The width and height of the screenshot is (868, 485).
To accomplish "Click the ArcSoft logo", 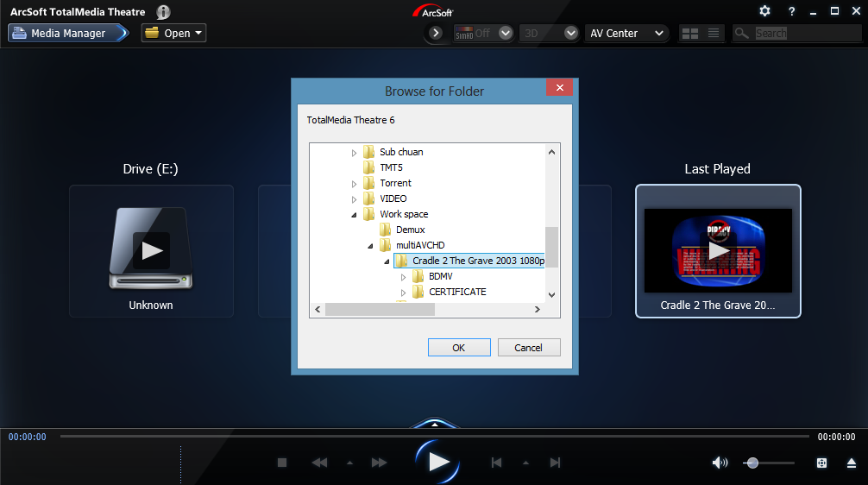I will click(x=433, y=11).
